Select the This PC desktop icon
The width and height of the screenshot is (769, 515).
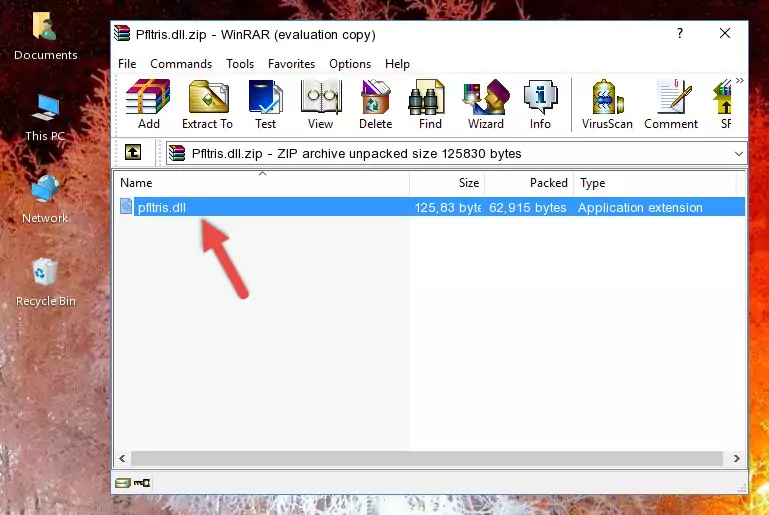tap(45, 118)
